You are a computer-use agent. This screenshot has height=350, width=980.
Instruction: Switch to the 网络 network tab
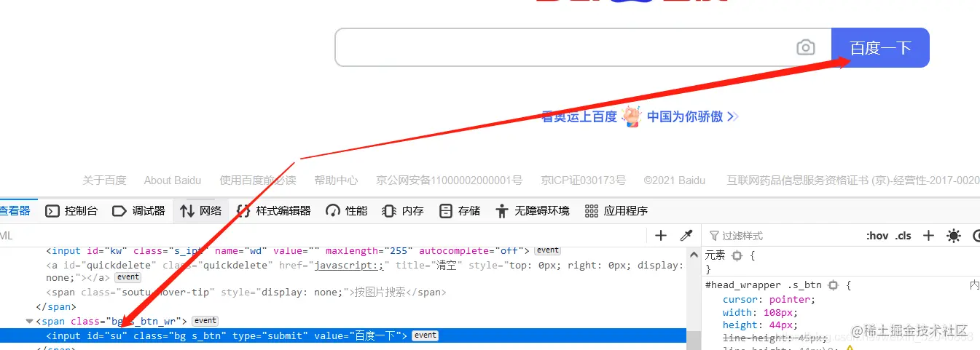pyautogui.click(x=201, y=211)
